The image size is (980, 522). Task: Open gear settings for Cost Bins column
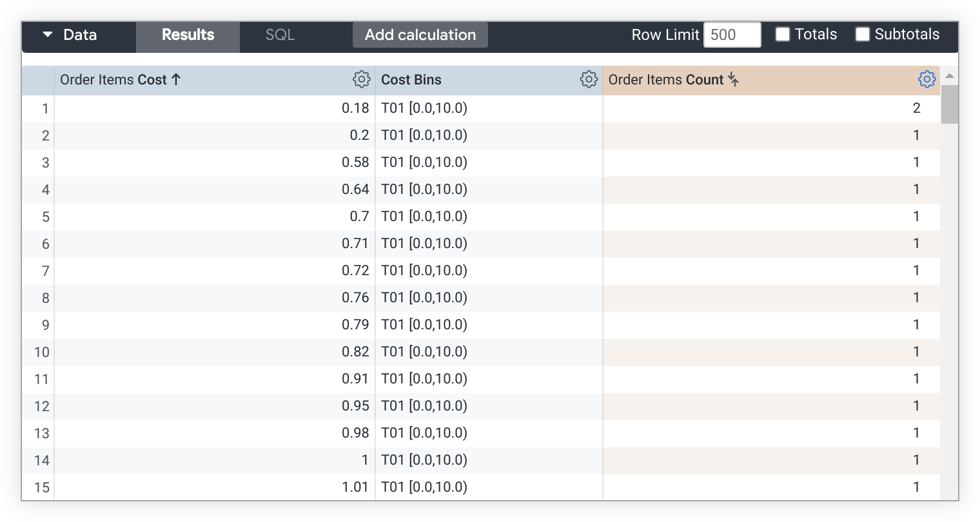click(x=588, y=79)
